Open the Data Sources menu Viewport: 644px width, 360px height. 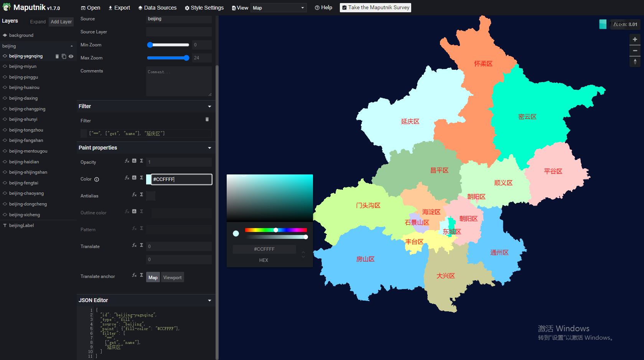pyautogui.click(x=157, y=7)
